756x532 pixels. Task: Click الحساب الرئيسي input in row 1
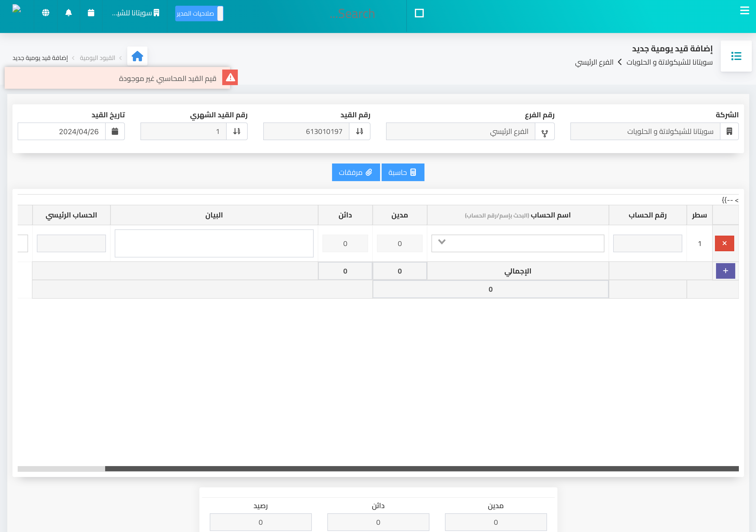point(71,243)
